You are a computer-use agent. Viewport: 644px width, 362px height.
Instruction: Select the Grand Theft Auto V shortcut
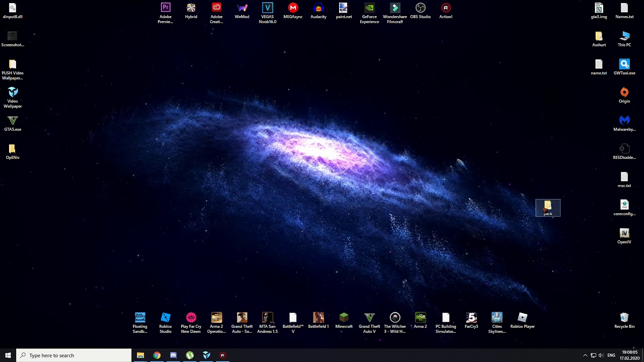point(369,323)
